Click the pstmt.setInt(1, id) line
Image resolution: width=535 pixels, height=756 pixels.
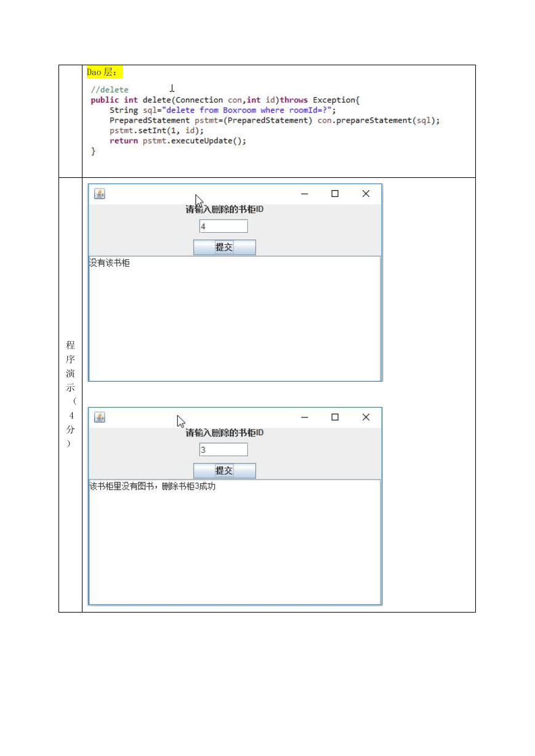pyautogui.click(x=156, y=131)
